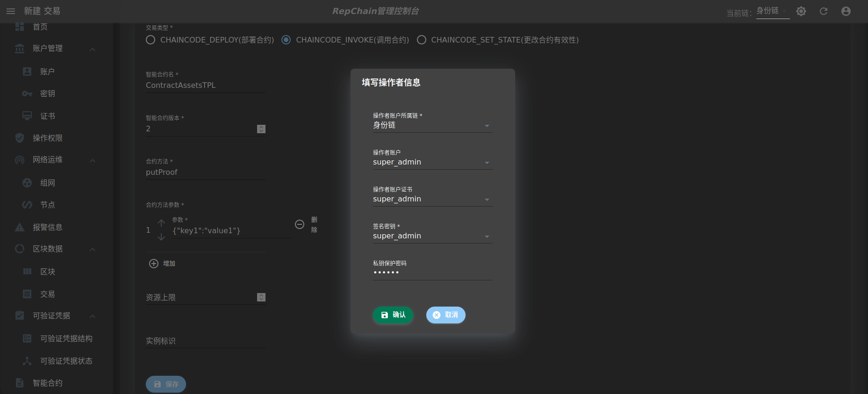Click the 报警信息 warning triangle icon
This screenshot has height=394, width=868.
tap(20, 227)
